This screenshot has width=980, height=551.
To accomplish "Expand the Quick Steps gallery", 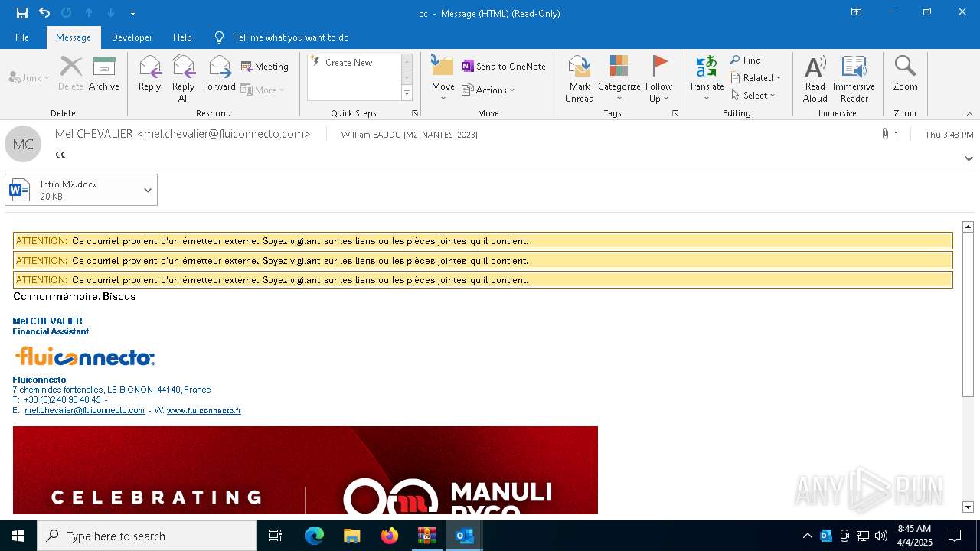I will 407,93.
